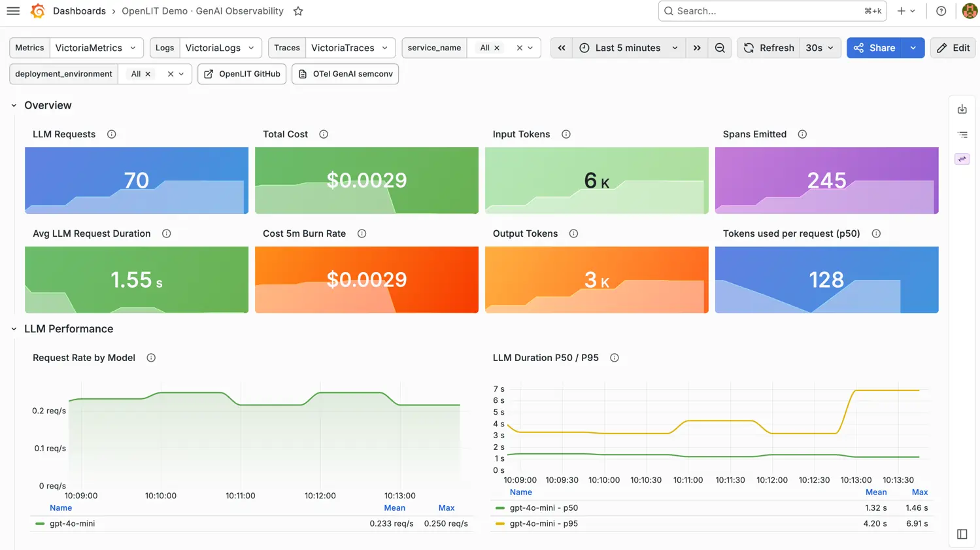Show info for Avg LLM Request Duration
Screen dimensions: 980x550
167,233
